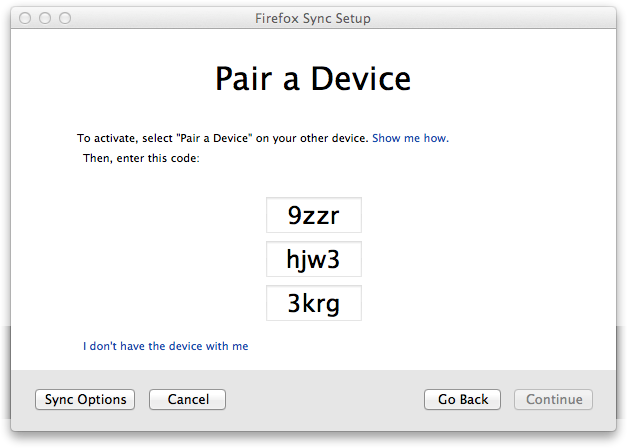This screenshot has height=448, width=627.
Task: Click the "Firefox Sync Setup" title bar text
Action: click(313, 18)
